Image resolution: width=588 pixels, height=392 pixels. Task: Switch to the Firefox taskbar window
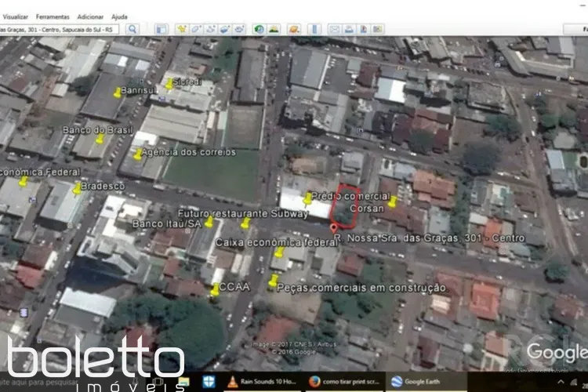tap(346, 382)
